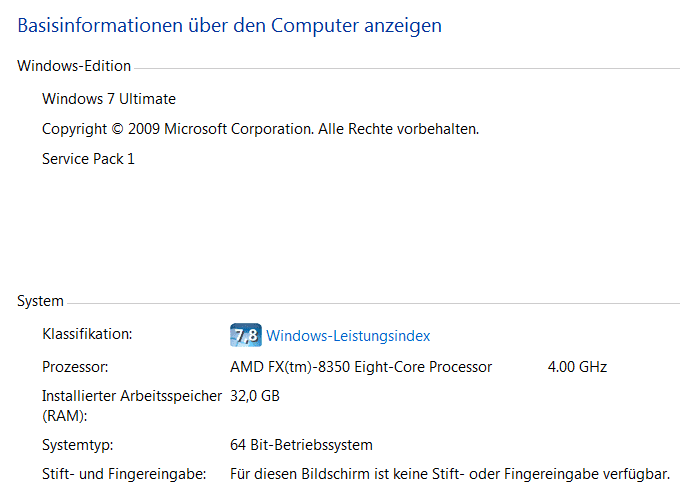This screenshot has width=680, height=500.
Task: Open the Windows-Leistungsindex link
Action: [x=348, y=336]
